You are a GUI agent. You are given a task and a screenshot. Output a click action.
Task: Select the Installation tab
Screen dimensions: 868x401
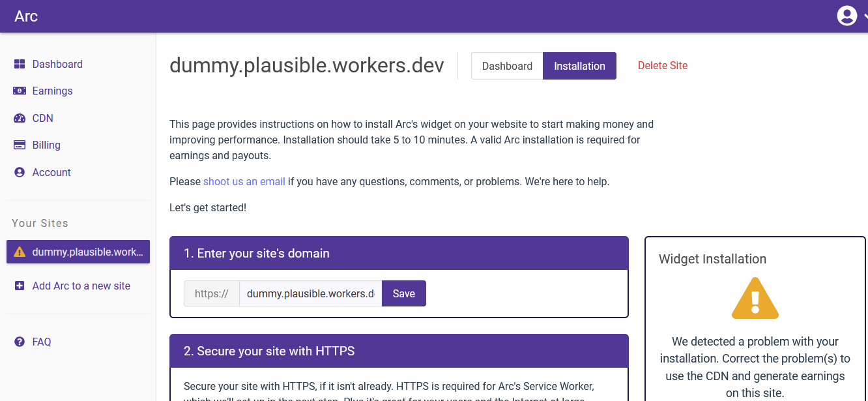579,66
